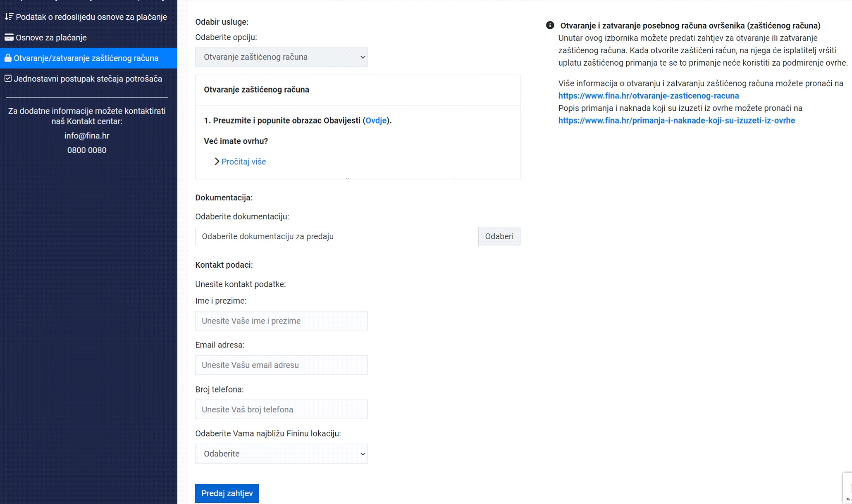Expand the Fininu lokaciju dropdown
Image resolution: width=852 pixels, height=504 pixels.
click(x=281, y=454)
